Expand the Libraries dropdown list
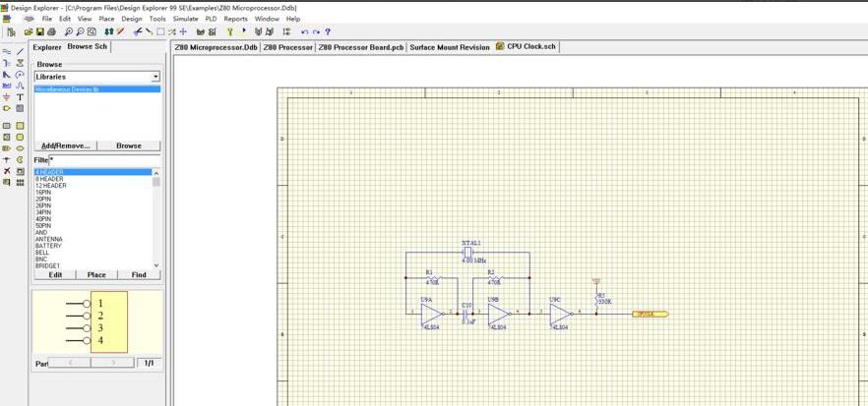Image resolution: width=868 pixels, height=406 pixels. point(155,77)
